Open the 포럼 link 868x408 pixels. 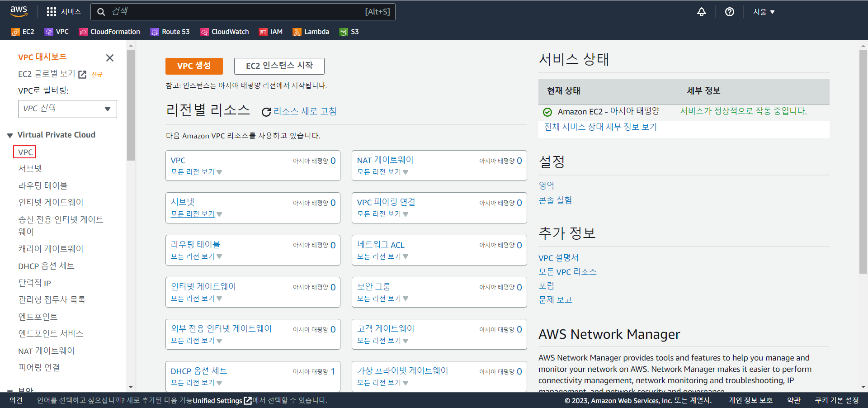tap(546, 286)
